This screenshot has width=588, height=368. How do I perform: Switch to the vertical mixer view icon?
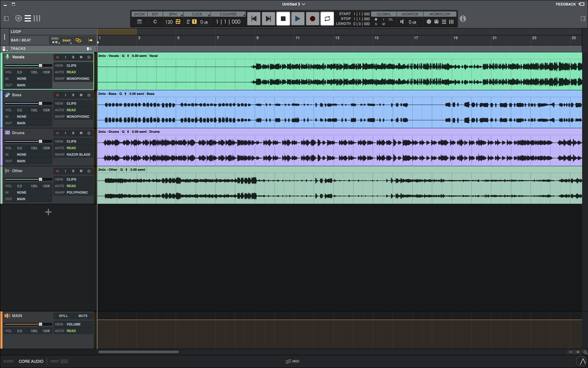pos(37,18)
